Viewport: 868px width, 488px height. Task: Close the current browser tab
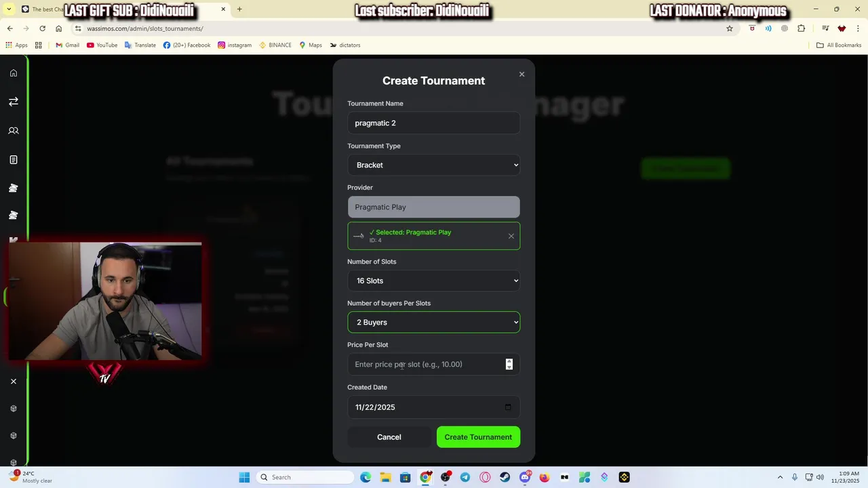(223, 9)
